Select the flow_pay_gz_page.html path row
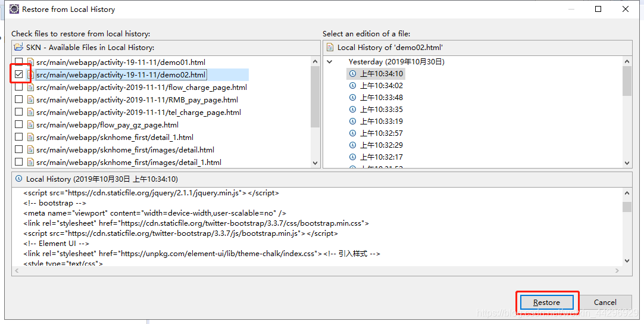Image resolution: width=644 pixels, height=324 pixels. click(x=107, y=124)
